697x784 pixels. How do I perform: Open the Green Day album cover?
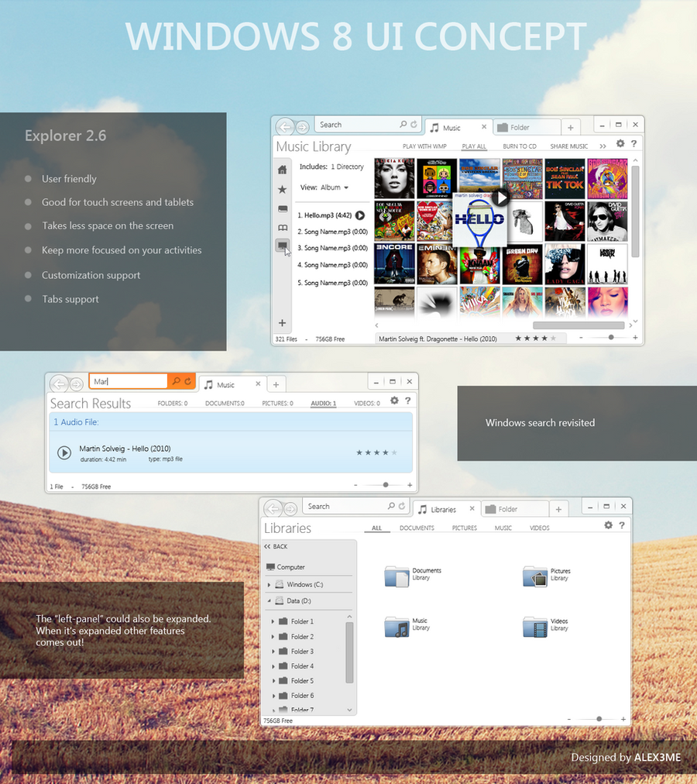pos(522,263)
